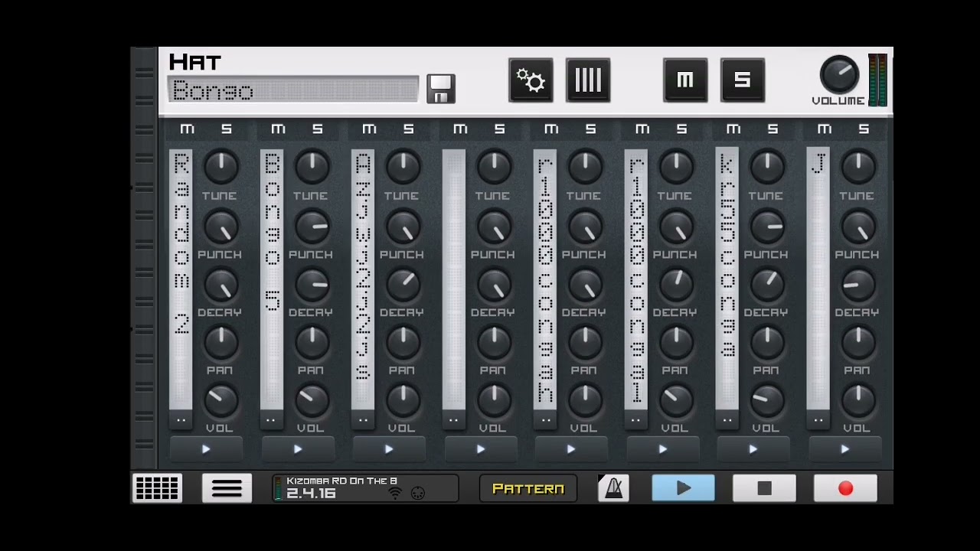The width and height of the screenshot is (980, 551).
Task: Preview the kr55conga channel sample
Action: 753,449
